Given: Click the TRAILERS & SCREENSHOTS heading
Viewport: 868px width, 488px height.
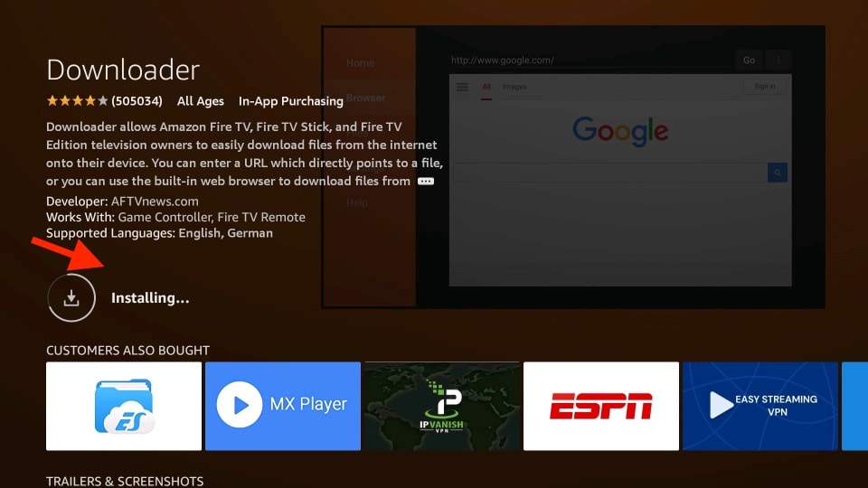Looking at the screenshot, I should (x=125, y=482).
